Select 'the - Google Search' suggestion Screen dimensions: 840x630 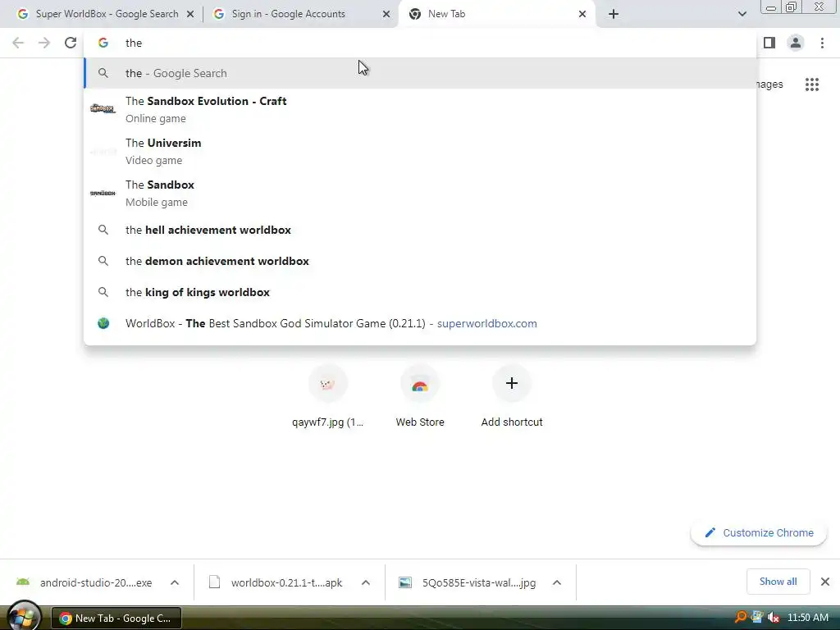420,73
